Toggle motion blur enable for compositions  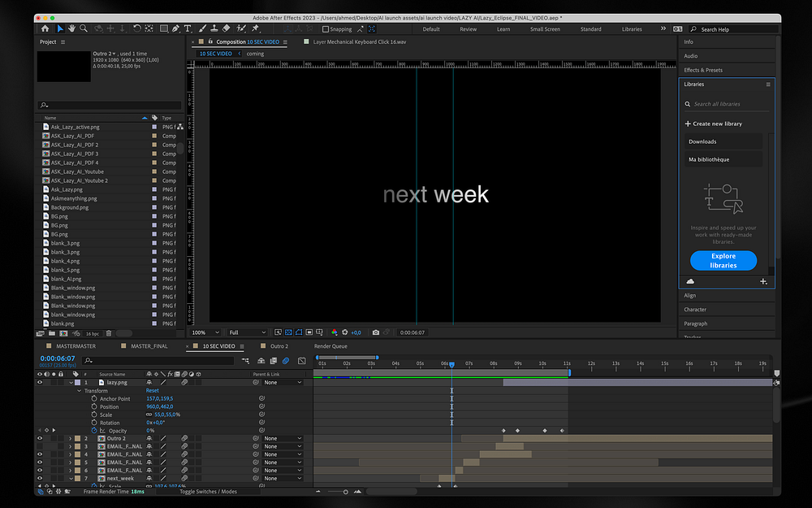(x=286, y=361)
